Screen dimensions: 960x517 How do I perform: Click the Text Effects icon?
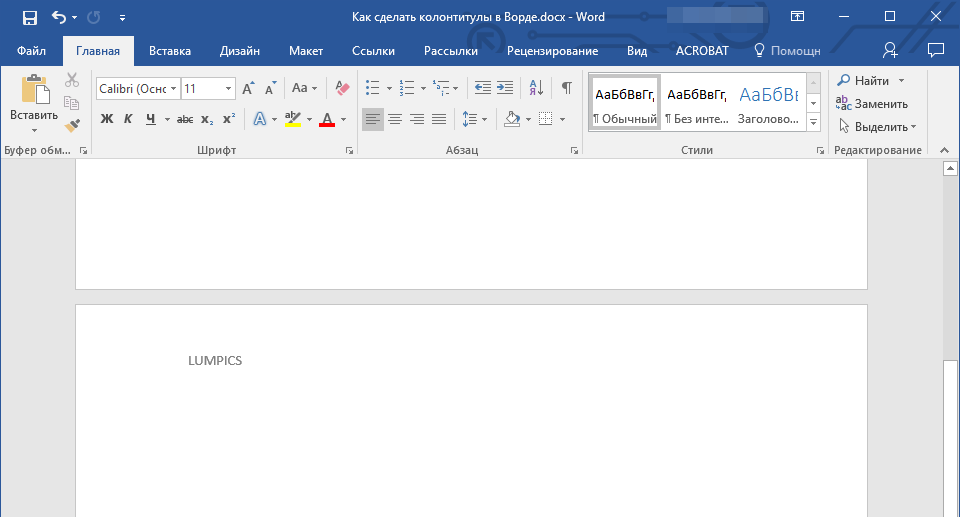tap(259, 119)
